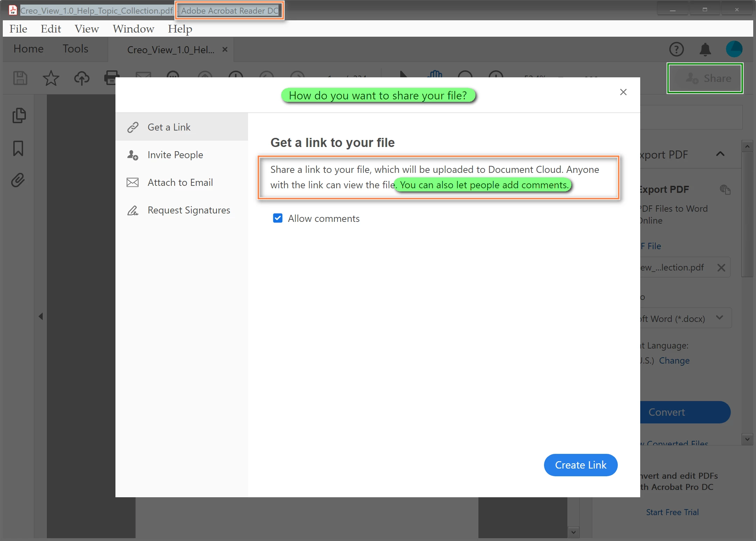
Task: Click the upload to cloud icon
Action: click(x=82, y=78)
